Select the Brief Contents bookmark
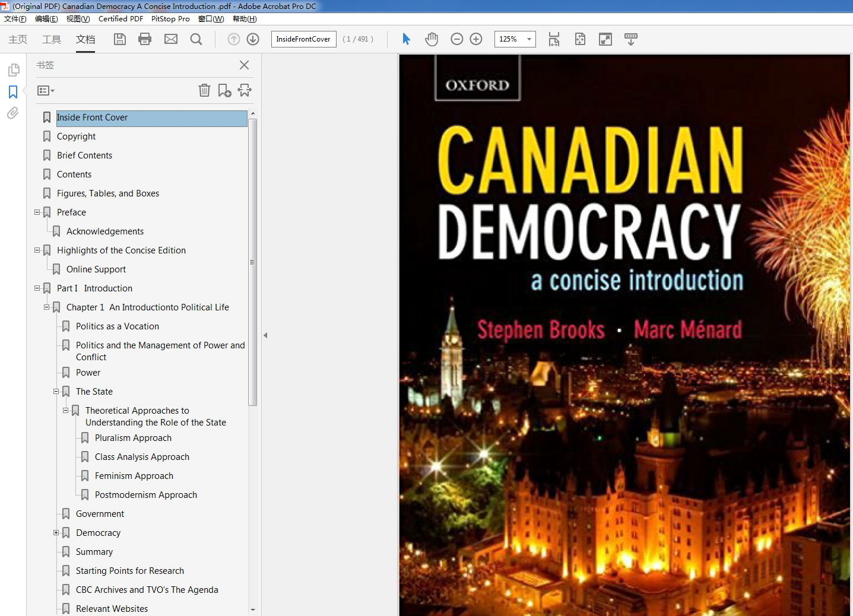This screenshot has height=616, width=853. click(84, 155)
